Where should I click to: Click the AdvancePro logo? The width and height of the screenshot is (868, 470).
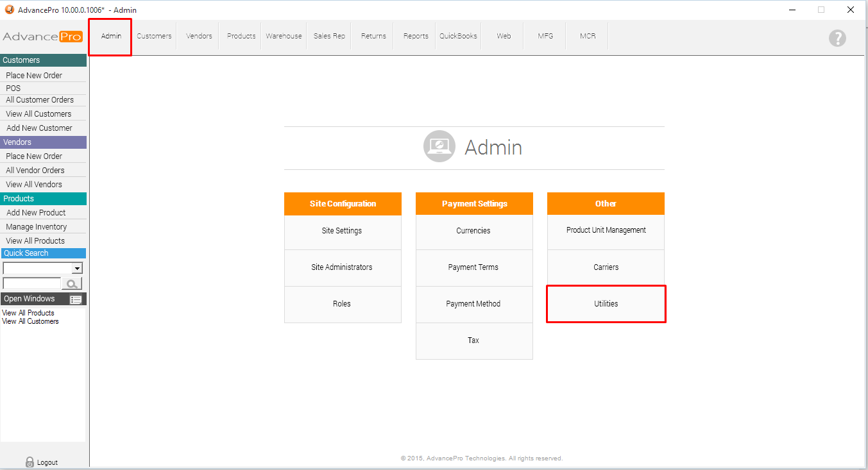click(43, 37)
